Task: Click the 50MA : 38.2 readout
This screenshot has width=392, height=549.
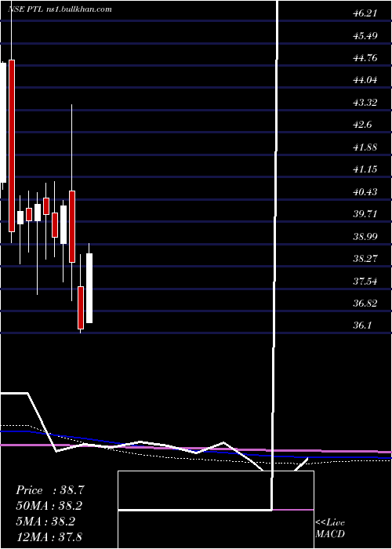Action: click(49, 506)
